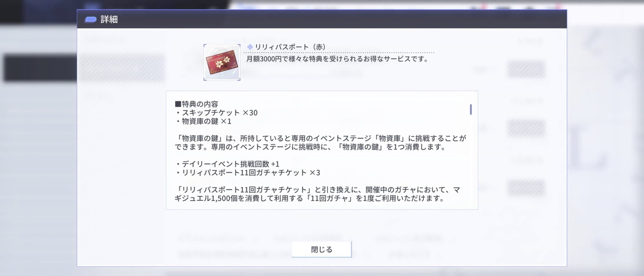Select the dark blurred tab on left edge
This screenshot has height=276, width=644.
coord(40,68)
